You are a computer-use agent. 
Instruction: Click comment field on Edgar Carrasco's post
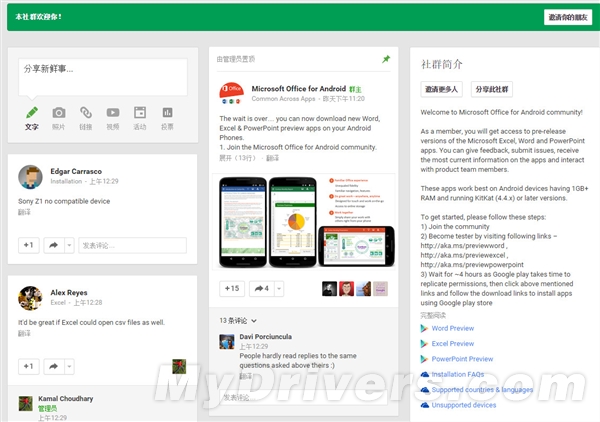tap(132, 245)
